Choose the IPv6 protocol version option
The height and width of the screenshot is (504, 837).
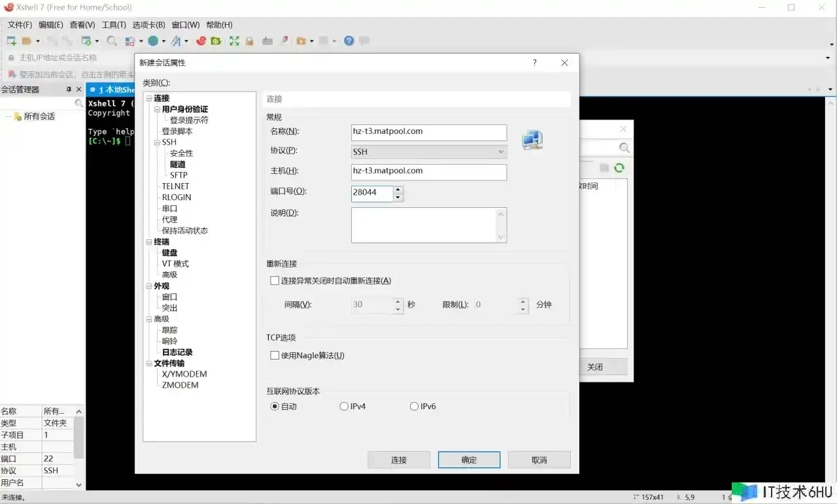[414, 407]
